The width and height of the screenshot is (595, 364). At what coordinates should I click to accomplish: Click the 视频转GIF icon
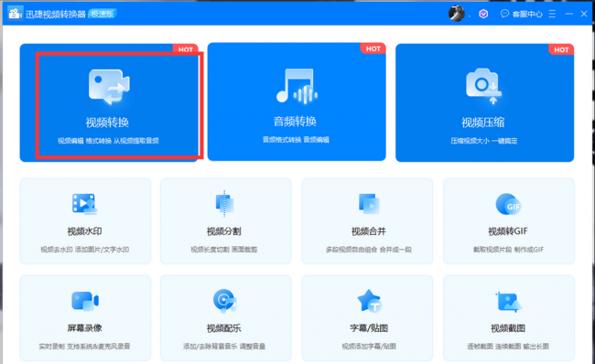click(x=508, y=204)
